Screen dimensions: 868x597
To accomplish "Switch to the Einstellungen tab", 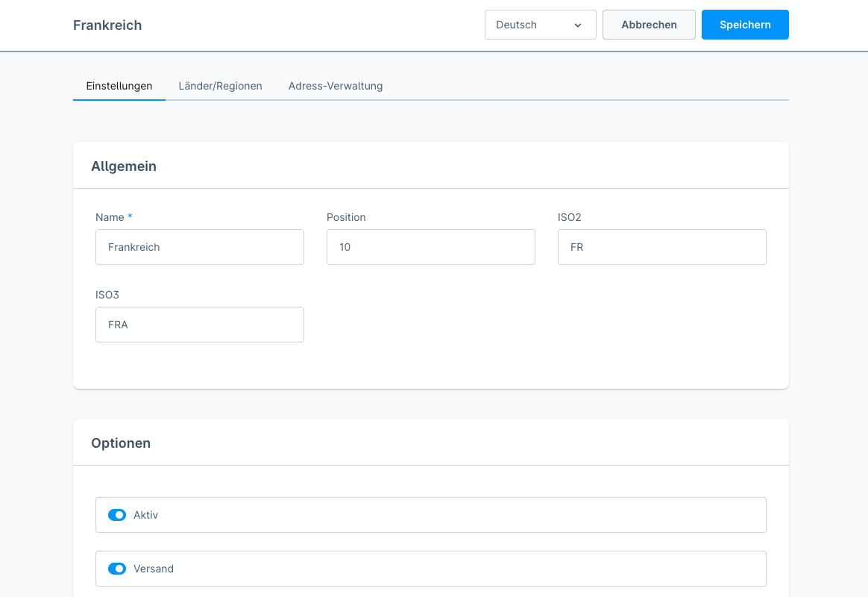I will pos(119,86).
